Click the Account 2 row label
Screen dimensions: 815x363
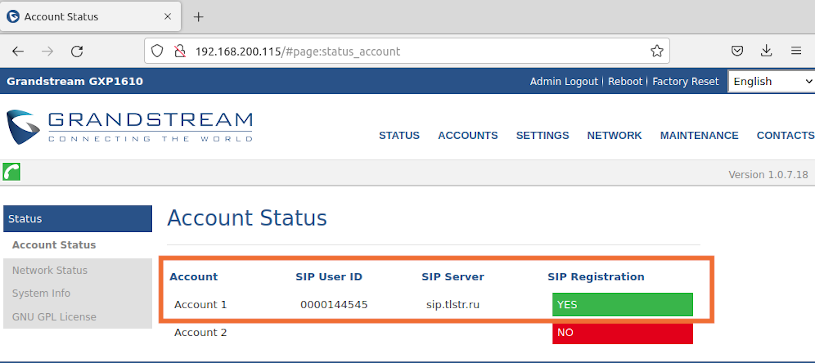[201, 332]
